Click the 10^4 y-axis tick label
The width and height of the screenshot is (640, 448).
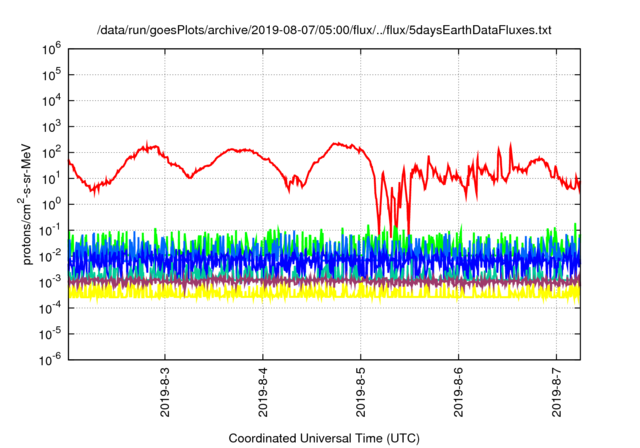pos(51,101)
